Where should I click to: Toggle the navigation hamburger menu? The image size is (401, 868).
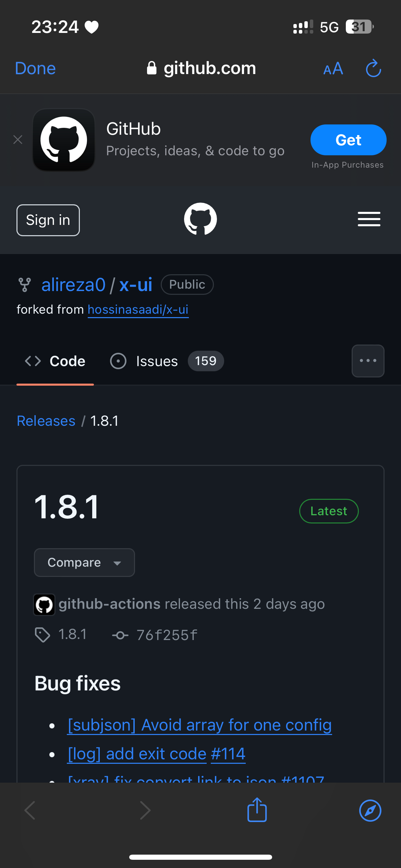click(x=369, y=219)
